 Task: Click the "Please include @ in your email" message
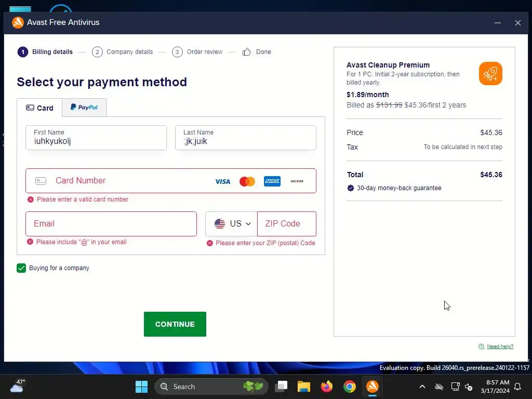(x=82, y=242)
